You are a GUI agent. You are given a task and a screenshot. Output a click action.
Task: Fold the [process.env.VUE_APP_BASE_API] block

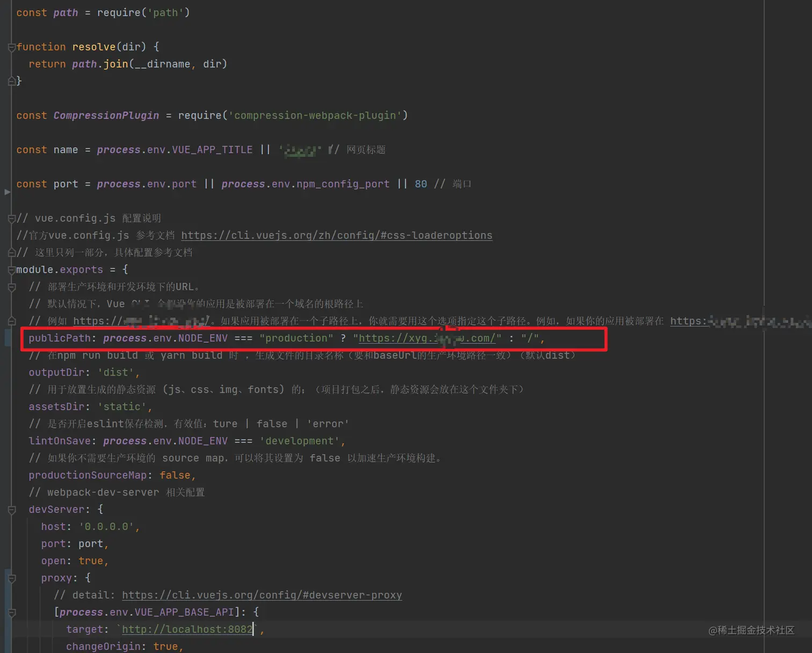pos(11,613)
